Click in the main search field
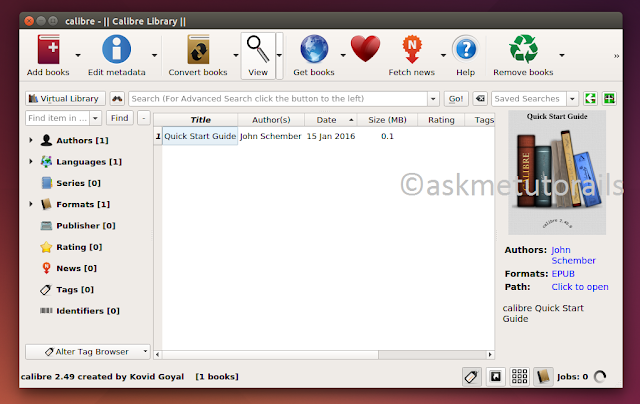 coord(278,98)
